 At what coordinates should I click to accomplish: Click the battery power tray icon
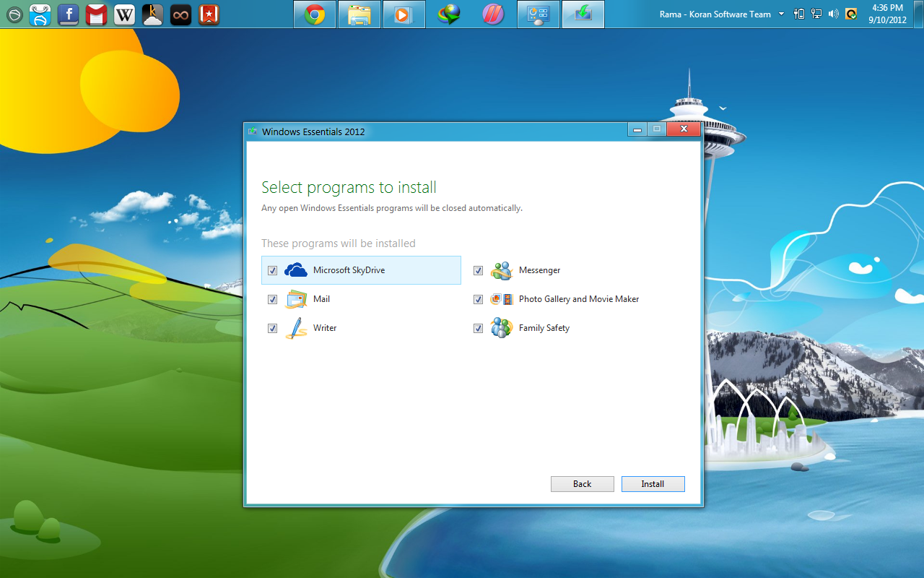(x=798, y=13)
